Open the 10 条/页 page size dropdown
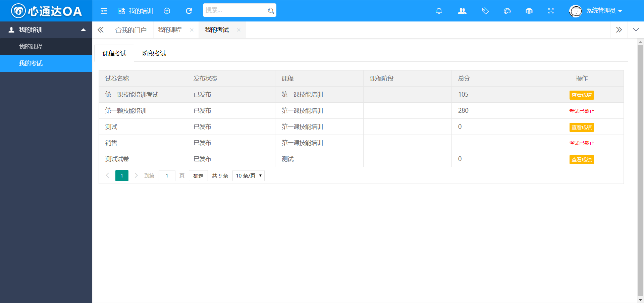 tap(249, 175)
